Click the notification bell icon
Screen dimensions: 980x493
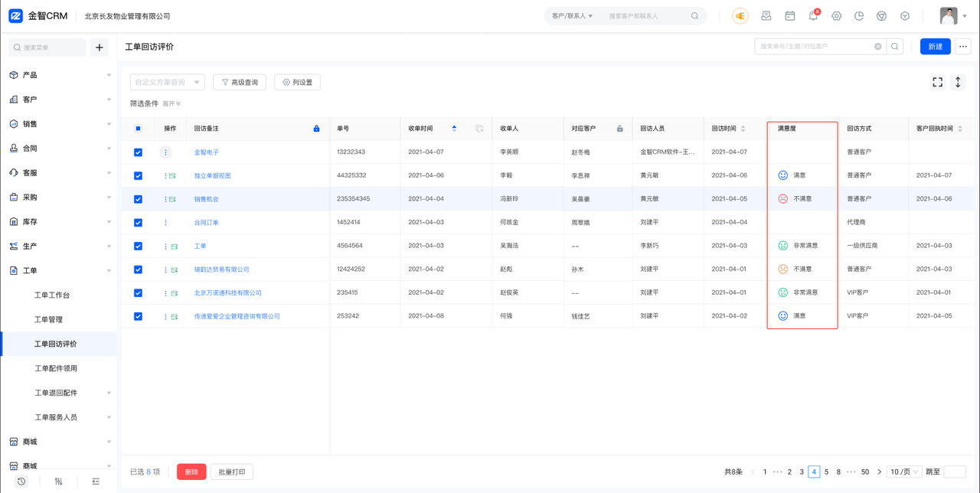(813, 16)
